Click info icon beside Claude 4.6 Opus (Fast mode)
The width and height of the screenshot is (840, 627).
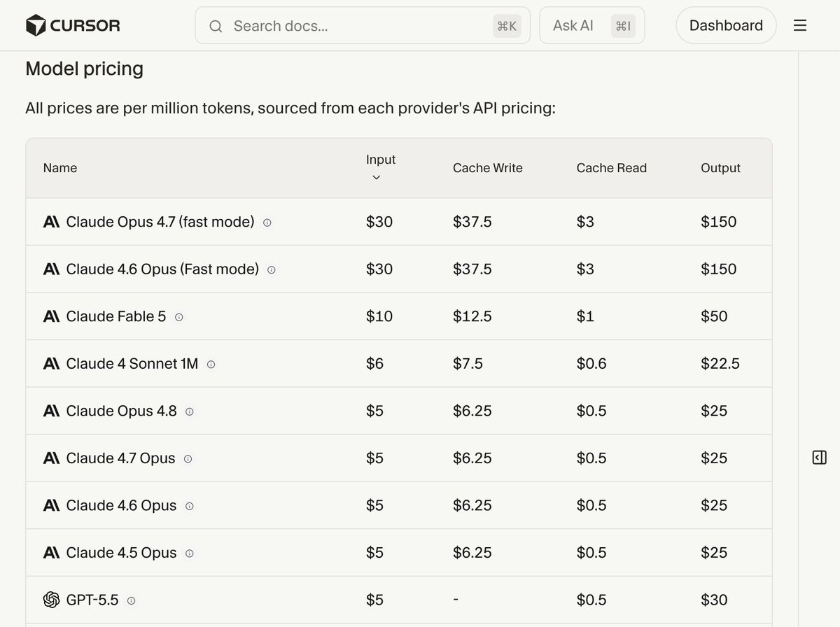272,269
